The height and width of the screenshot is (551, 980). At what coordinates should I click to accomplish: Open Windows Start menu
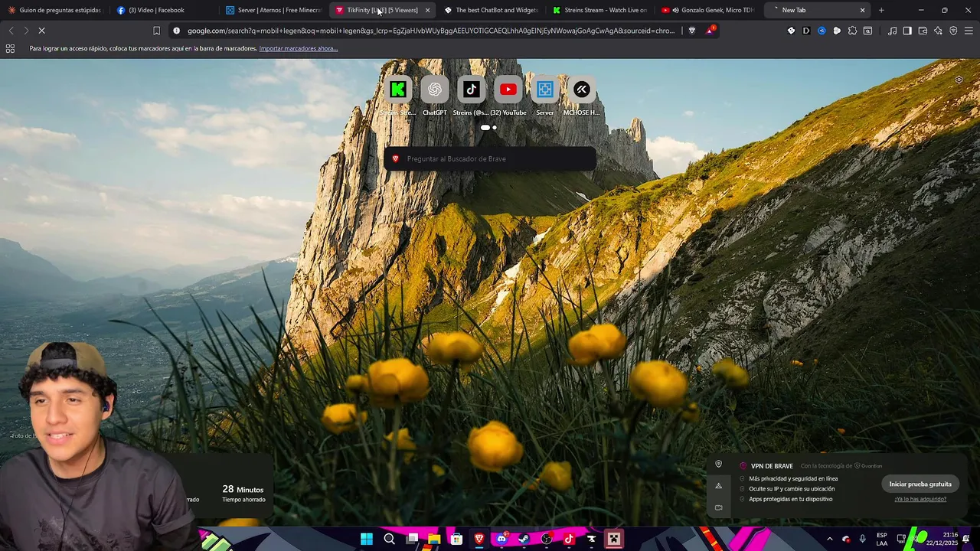[x=367, y=539]
